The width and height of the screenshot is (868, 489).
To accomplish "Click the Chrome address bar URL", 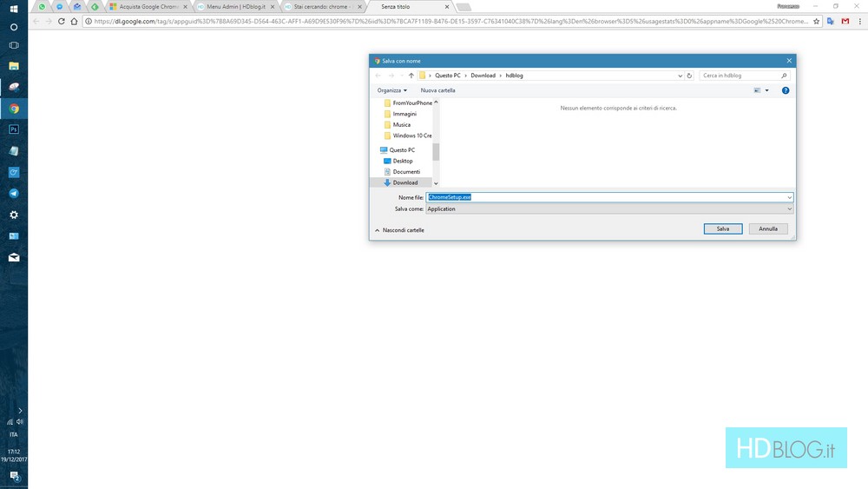I will tap(451, 21).
